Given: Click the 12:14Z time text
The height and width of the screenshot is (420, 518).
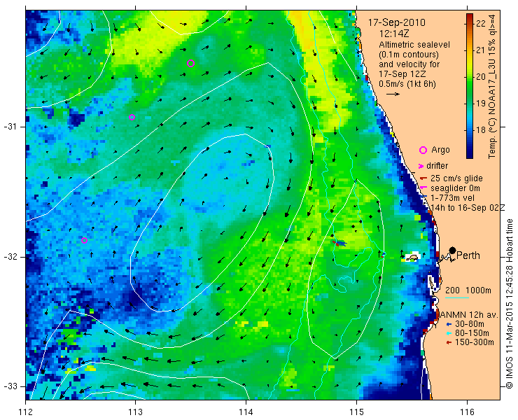Looking at the screenshot, I should pyautogui.click(x=395, y=34).
